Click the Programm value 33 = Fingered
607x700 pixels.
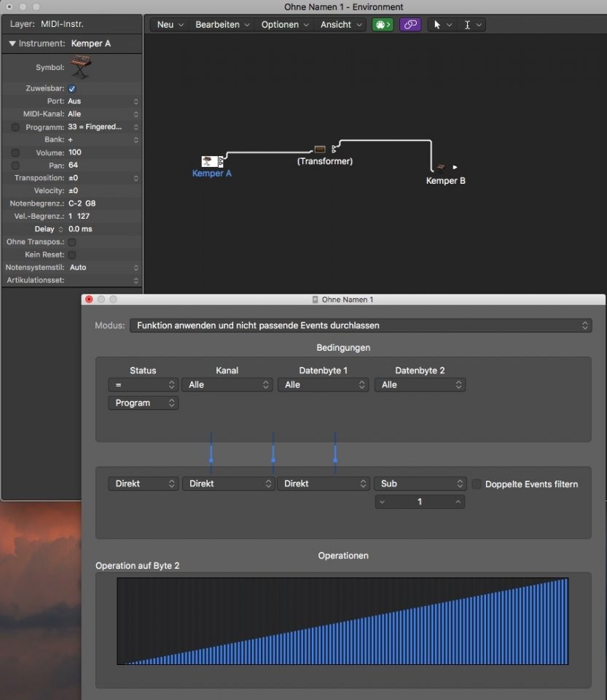[95, 127]
